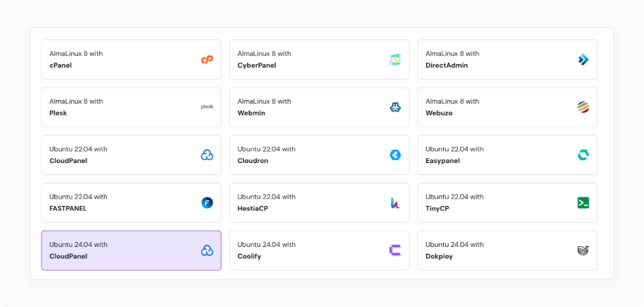Screen dimensions: 644x307
Task: Click the purple Coolify logo icon
Action: [x=395, y=250]
